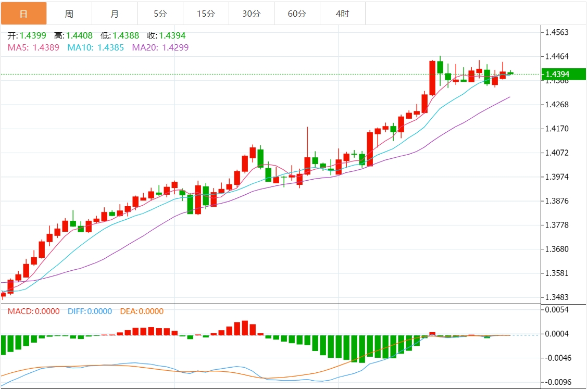Click the 1.3680 price axis label

point(557,249)
